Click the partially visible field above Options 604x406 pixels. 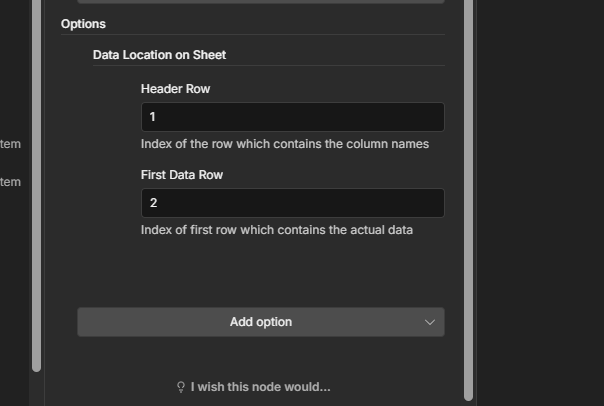[x=260, y=1]
